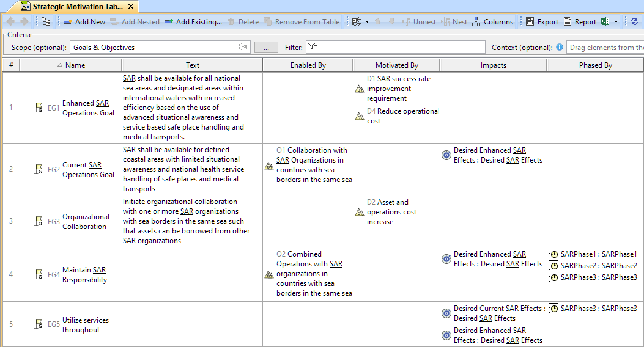The width and height of the screenshot is (644, 347).
Task: Generate a Report from the table
Action: coord(579,21)
